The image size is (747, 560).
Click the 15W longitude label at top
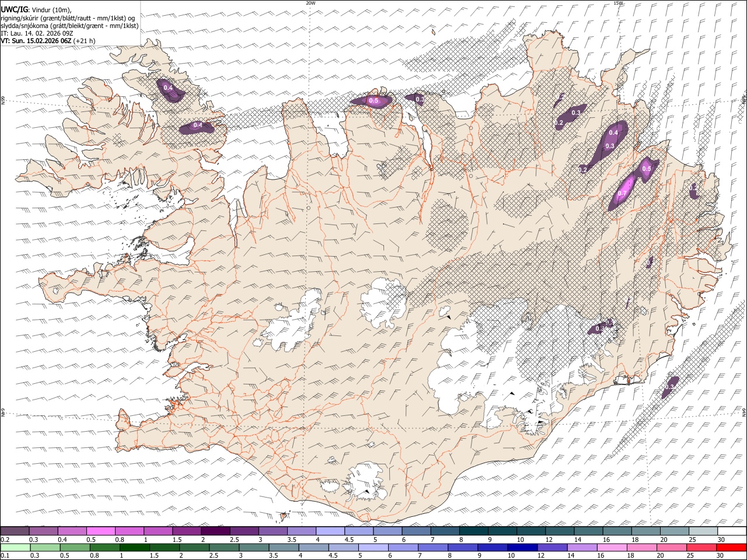618,3
